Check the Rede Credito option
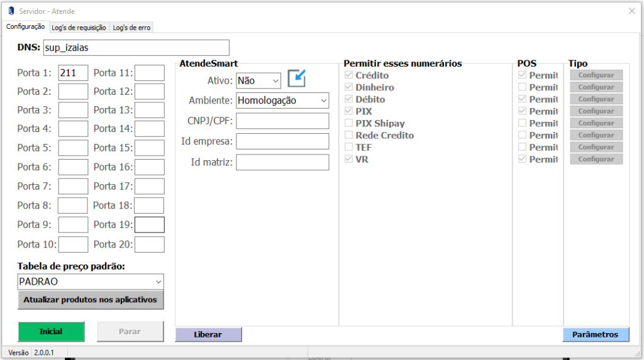The width and height of the screenshot is (644, 360). pos(348,135)
